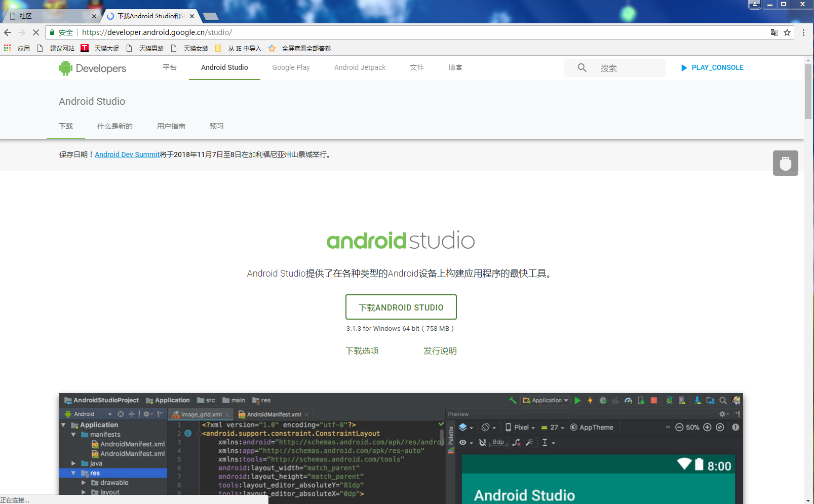Viewport: 814px width, 504px height.
Task: Close the 社区 browser tab
Action: [94, 16]
